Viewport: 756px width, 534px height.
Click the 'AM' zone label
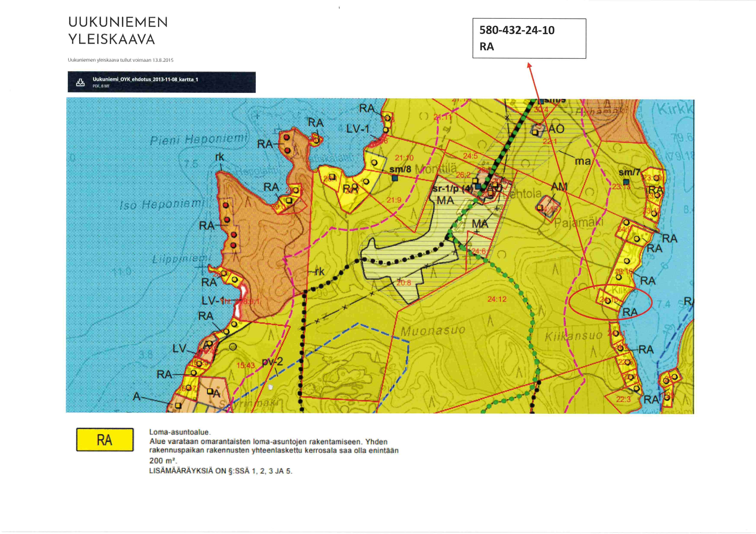[x=559, y=187]
